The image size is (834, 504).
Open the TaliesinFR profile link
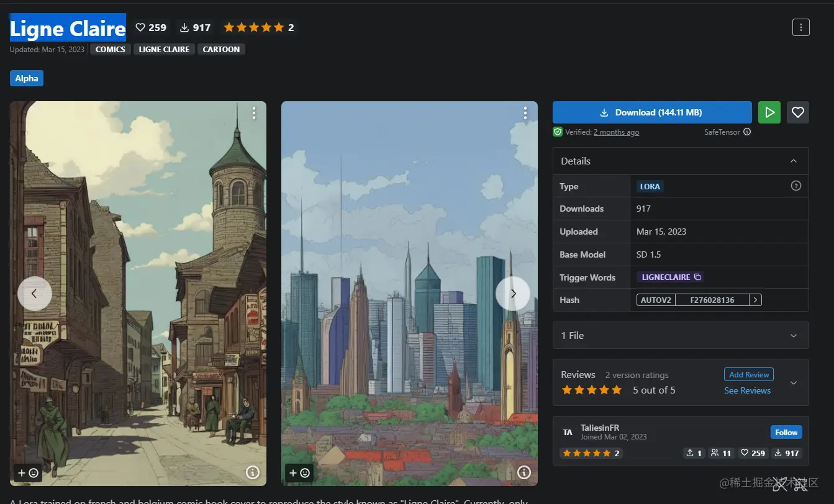[x=600, y=428]
